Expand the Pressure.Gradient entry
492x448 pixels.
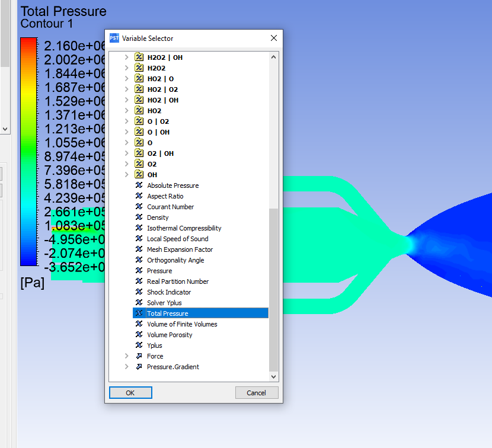point(126,367)
